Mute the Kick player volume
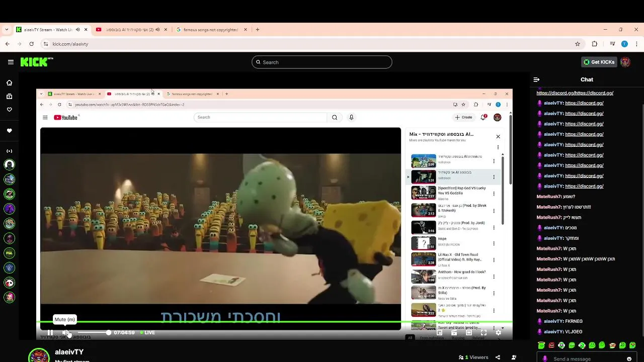This screenshot has width=644, height=362. pyautogui.click(x=65, y=332)
